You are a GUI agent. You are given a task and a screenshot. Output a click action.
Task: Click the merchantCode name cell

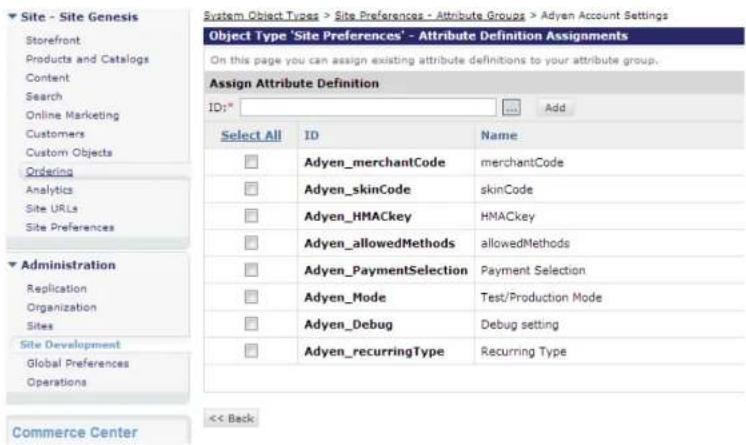tap(522, 162)
